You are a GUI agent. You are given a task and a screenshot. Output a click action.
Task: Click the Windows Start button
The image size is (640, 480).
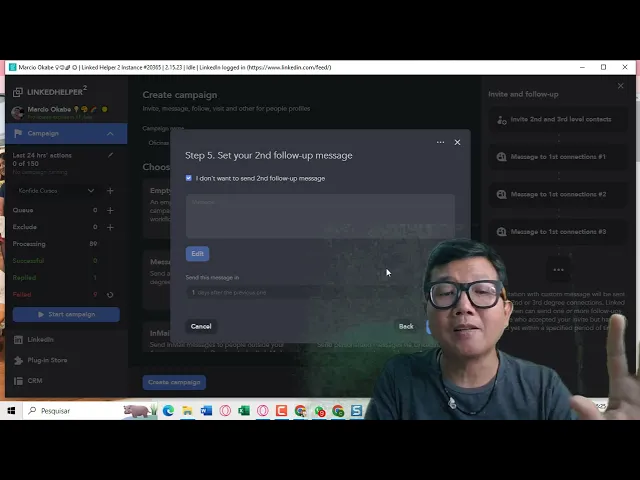tap(11, 411)
